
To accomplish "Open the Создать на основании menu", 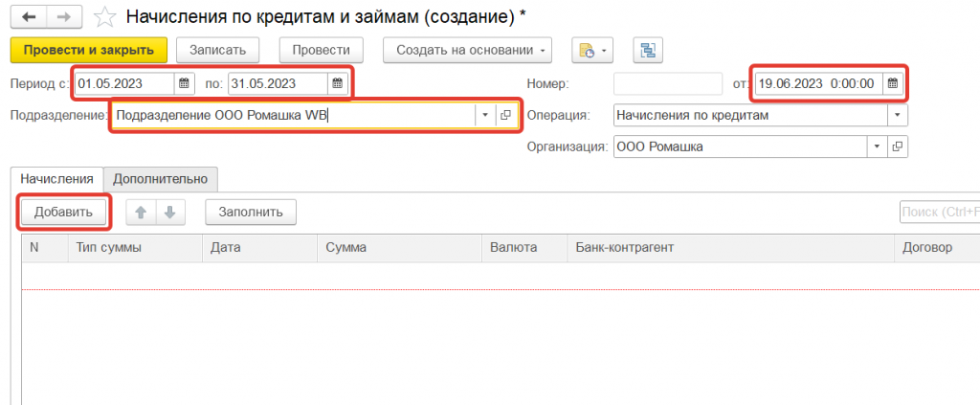I will click(x=468, y=50).
